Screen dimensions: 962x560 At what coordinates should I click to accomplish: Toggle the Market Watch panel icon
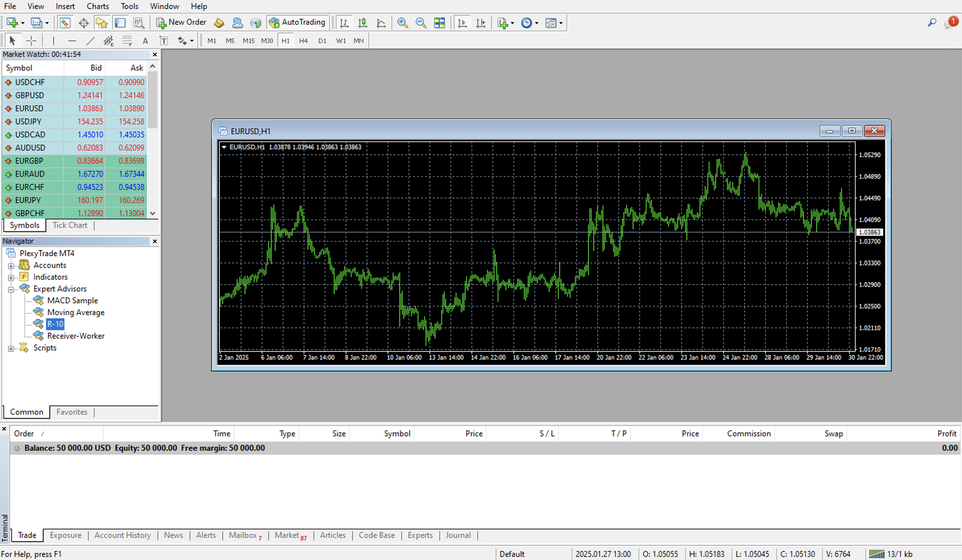coord(65,23)
